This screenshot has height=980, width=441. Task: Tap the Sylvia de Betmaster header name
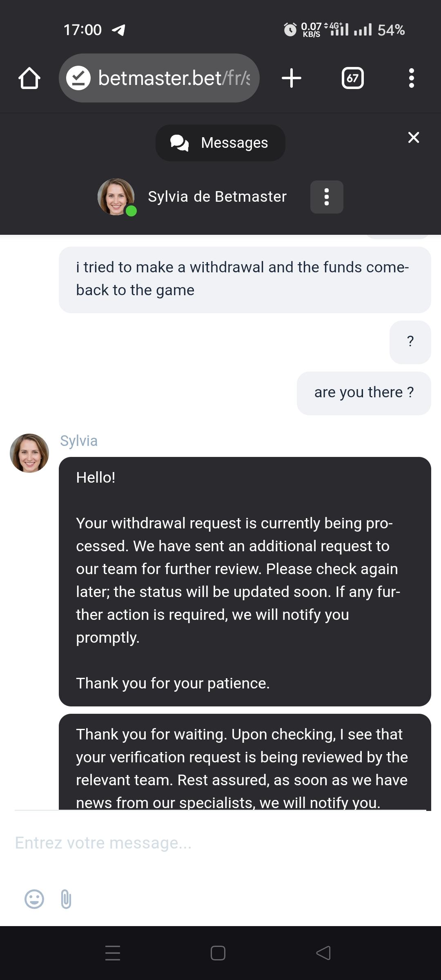coord(217,197)
